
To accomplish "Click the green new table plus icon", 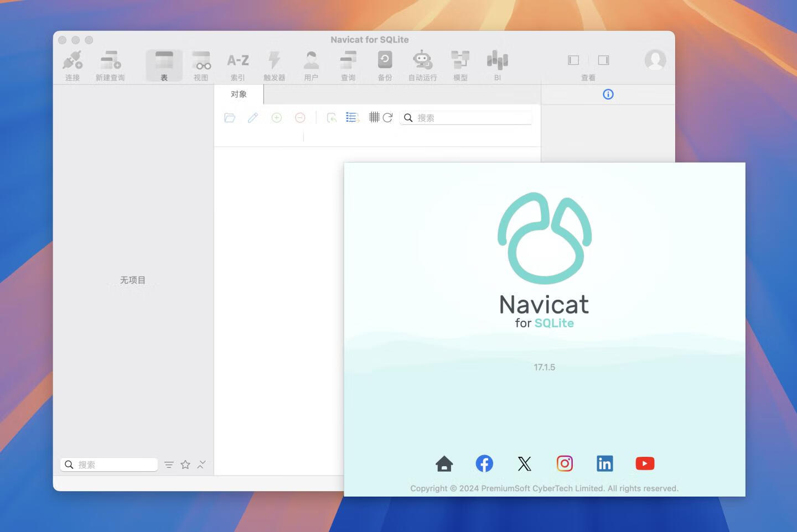I will click(x=277, y=117).
